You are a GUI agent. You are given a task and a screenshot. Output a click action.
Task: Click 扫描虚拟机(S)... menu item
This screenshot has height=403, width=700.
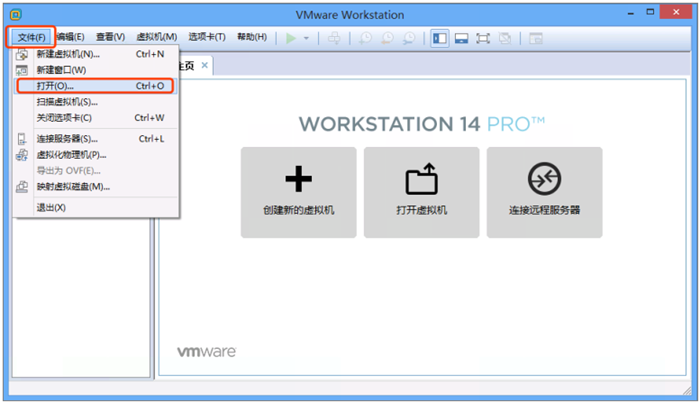point(67,102)
